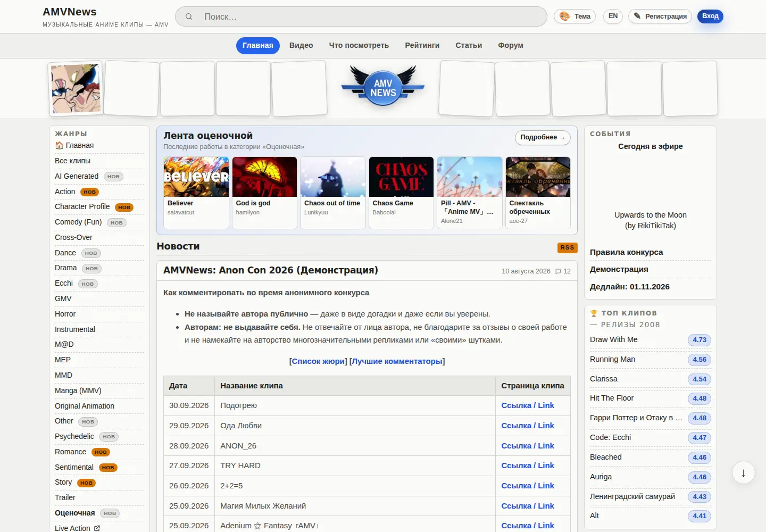Open the Action genre link
Image resolution: width=766 pixels, height=532 pixels.
tap(65, 192)
